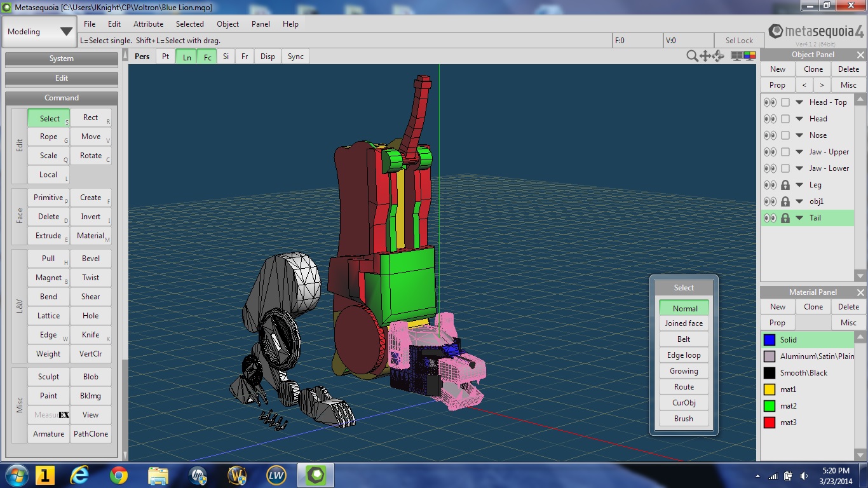Image resolution: width=868 pixels, height=488 pixels.
Task: Open the Windows Start menu
Action: coord(17,475)
